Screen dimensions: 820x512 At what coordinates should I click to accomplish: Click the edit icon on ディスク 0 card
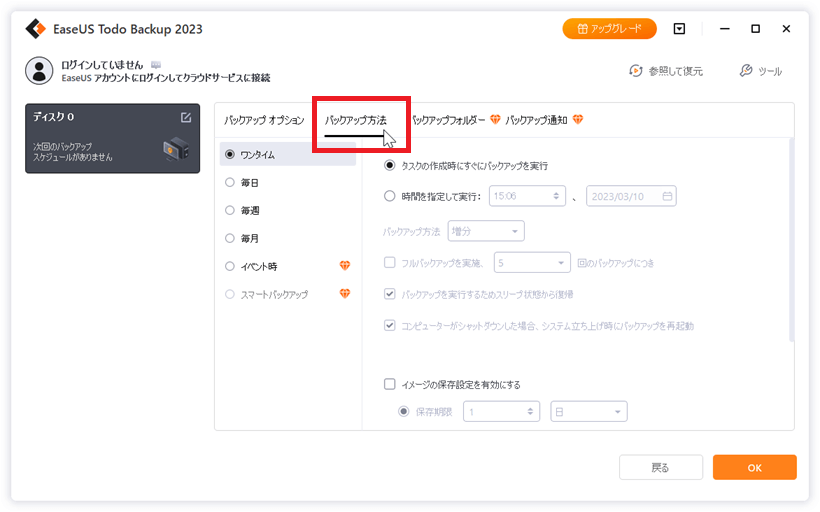pos(186,117)
